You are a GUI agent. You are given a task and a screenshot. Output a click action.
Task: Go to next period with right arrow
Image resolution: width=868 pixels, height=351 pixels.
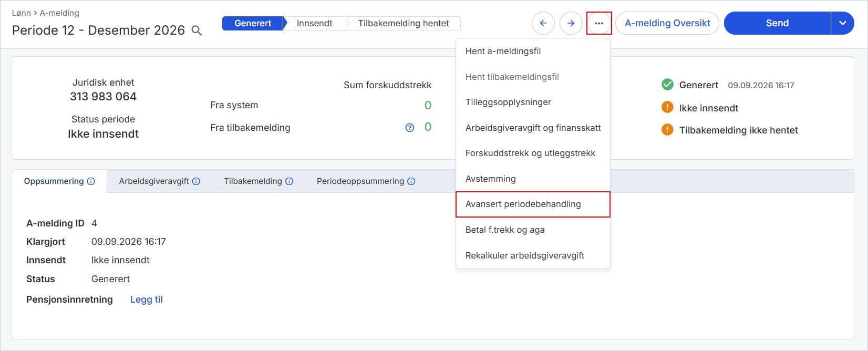pyautogui.click(x=571, y=23)
